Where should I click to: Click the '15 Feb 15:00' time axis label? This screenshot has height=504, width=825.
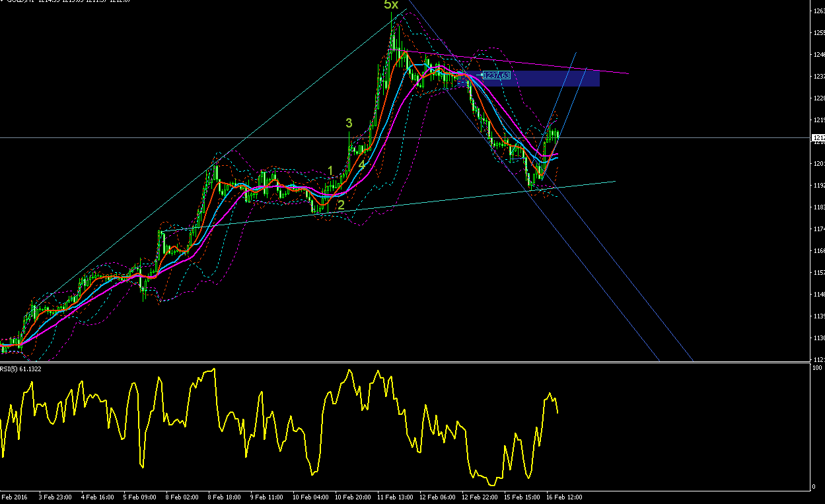pyautogui.click(x=522, y=496)
